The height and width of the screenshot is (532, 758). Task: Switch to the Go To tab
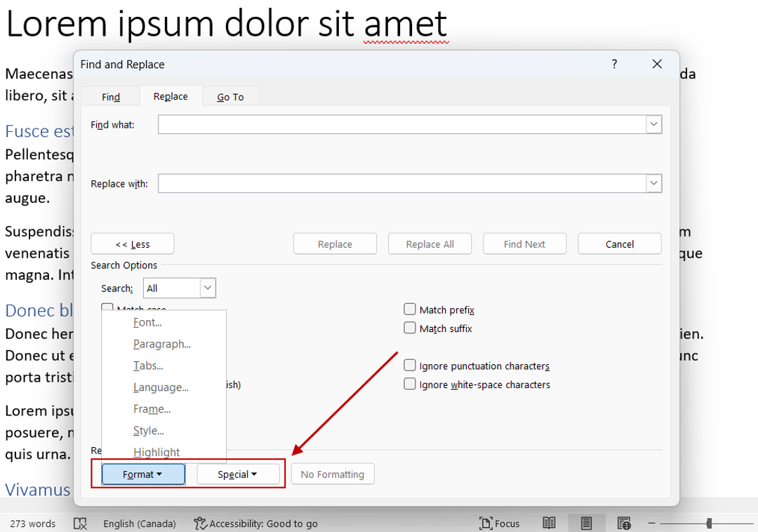[231, 95]
